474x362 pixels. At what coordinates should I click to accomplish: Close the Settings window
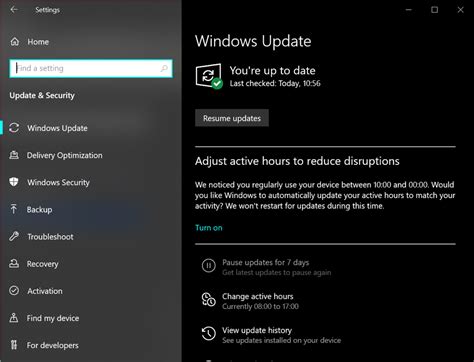(460, 10)
